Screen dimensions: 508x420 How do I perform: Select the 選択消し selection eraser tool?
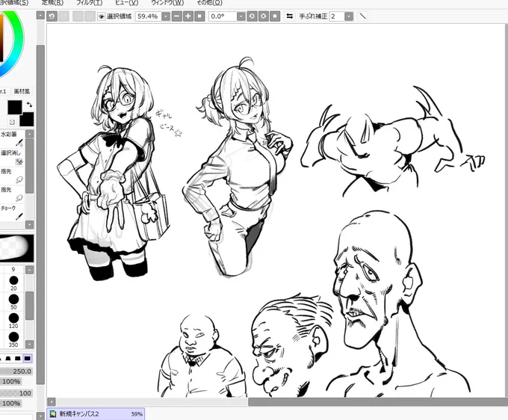[x=12, y=156]
